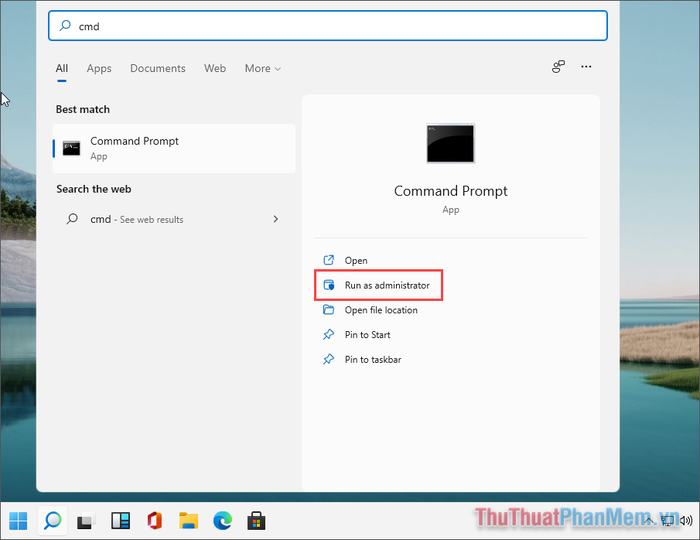Click the Pin to taskbar pin icon
Screen dimensions: 700x540
point(329,359)
